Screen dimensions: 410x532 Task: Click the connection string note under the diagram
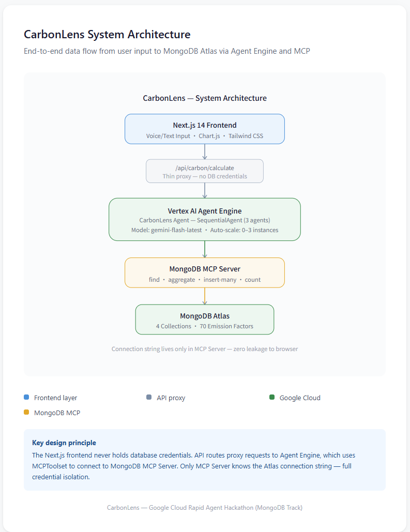(x=205, y=349)
